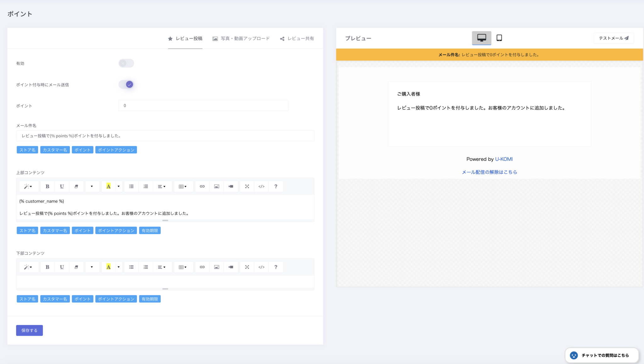
Task: Click the eraser icon in the 上部コンテンツ toolbar
Action: coord(76,186)
